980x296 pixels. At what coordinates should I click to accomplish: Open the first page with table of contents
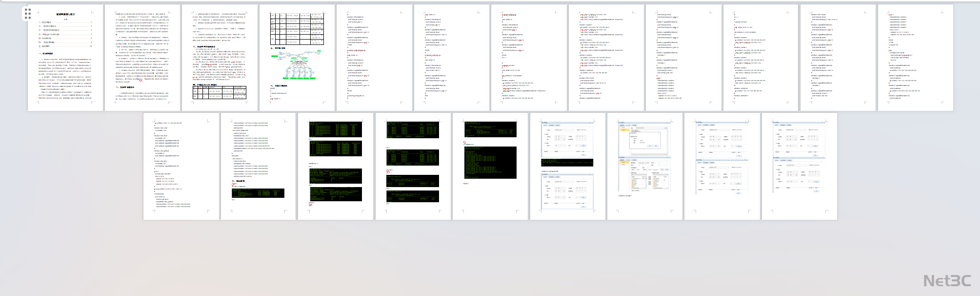65,58
